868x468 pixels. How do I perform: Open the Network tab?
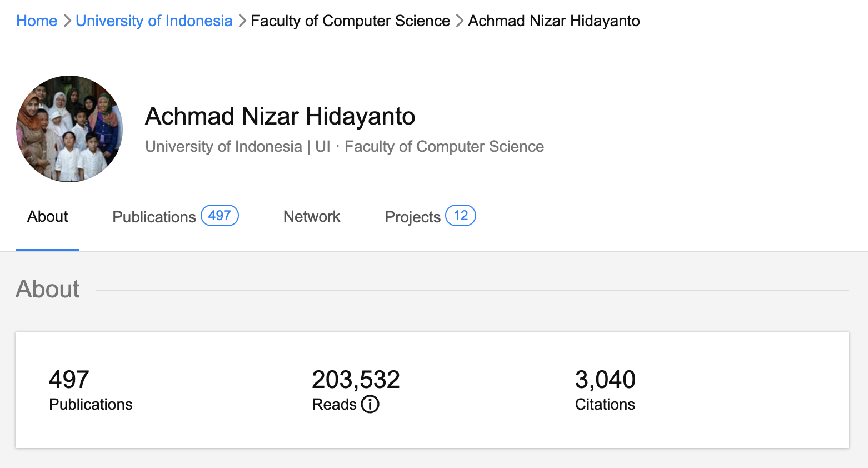(x=312, y=217)
